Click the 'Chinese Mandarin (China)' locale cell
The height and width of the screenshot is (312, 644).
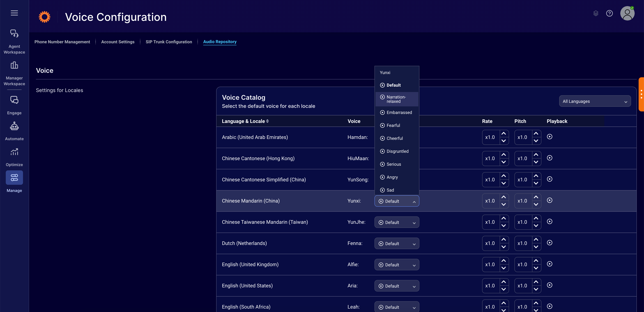point(251,201)
